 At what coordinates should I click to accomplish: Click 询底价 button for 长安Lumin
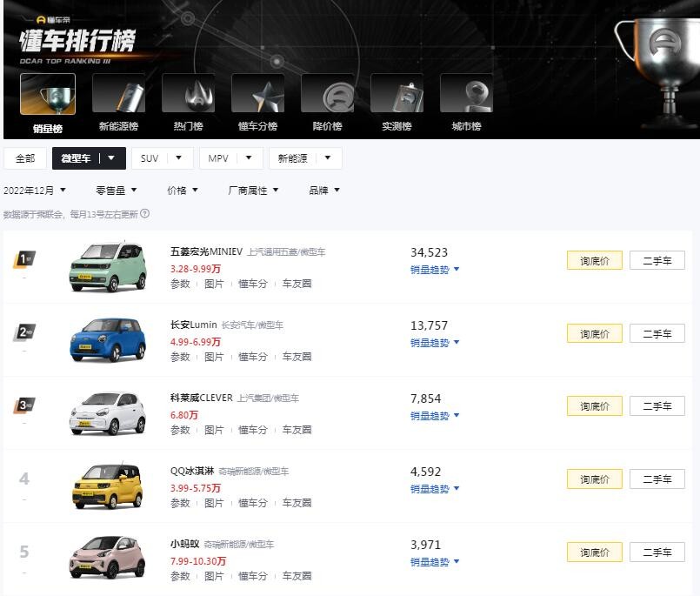595,333
